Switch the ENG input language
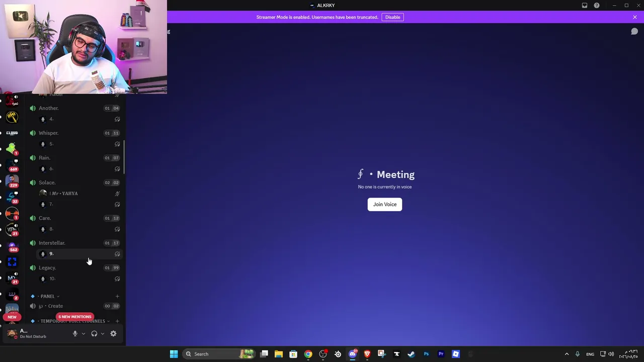This screenshot has width=644, height=362. (x=590, y=354)
